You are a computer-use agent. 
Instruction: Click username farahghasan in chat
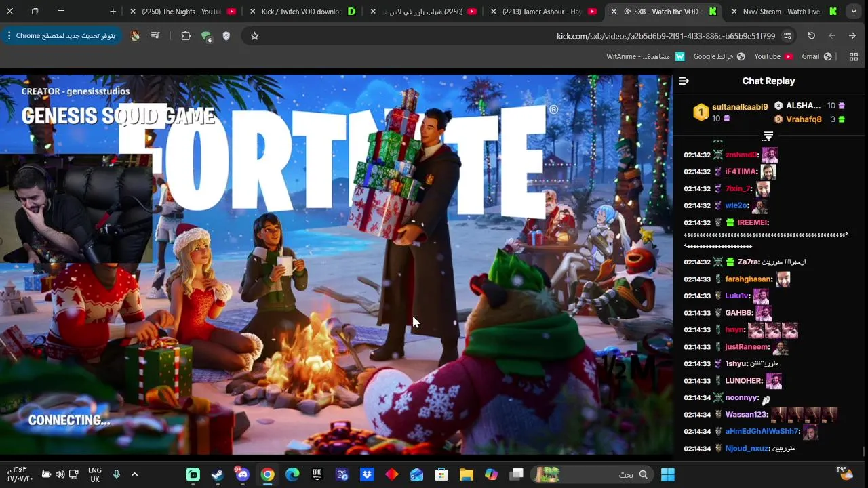pos(749,279)
